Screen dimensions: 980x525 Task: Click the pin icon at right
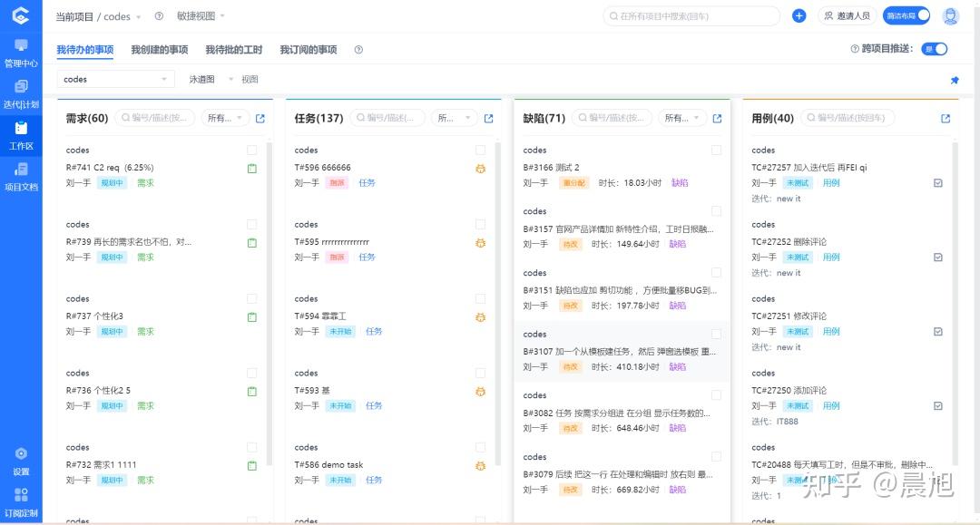coord(954,80)
